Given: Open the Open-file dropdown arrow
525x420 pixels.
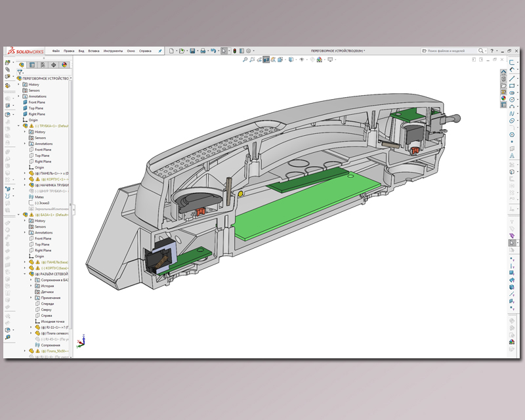Looking at the screenshot, I should (x=186, y=51).
